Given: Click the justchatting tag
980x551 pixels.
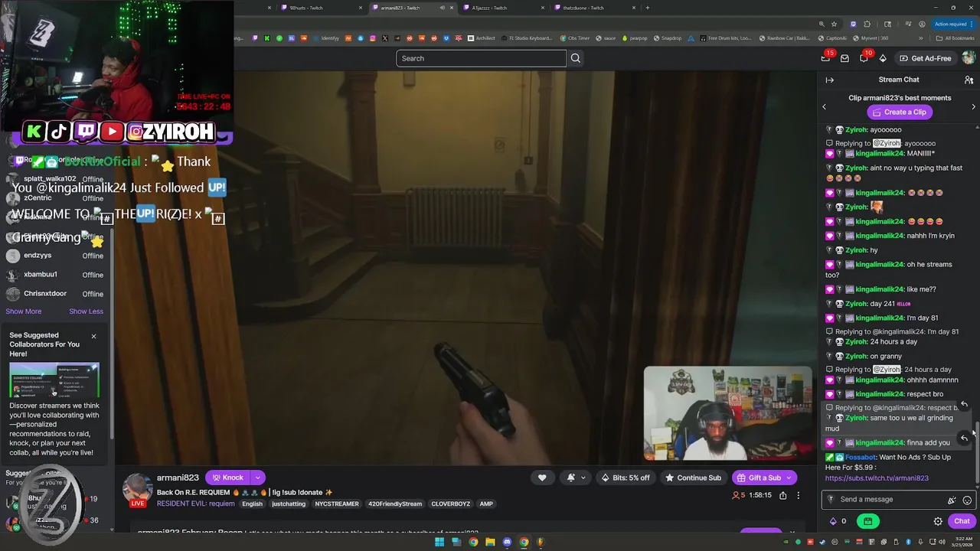Looking at the screenshot, I should [289, 504].
